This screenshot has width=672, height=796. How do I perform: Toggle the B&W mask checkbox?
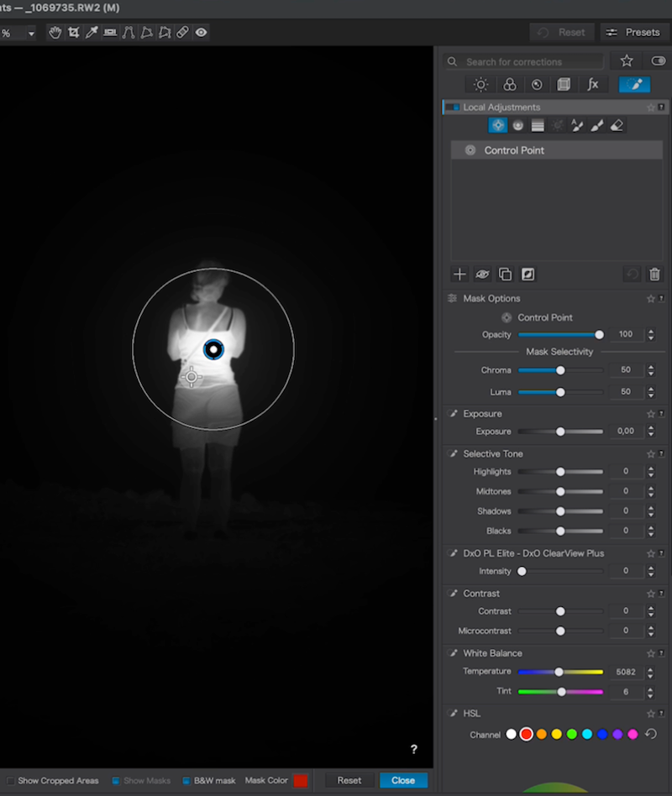[x=186, y=781]
